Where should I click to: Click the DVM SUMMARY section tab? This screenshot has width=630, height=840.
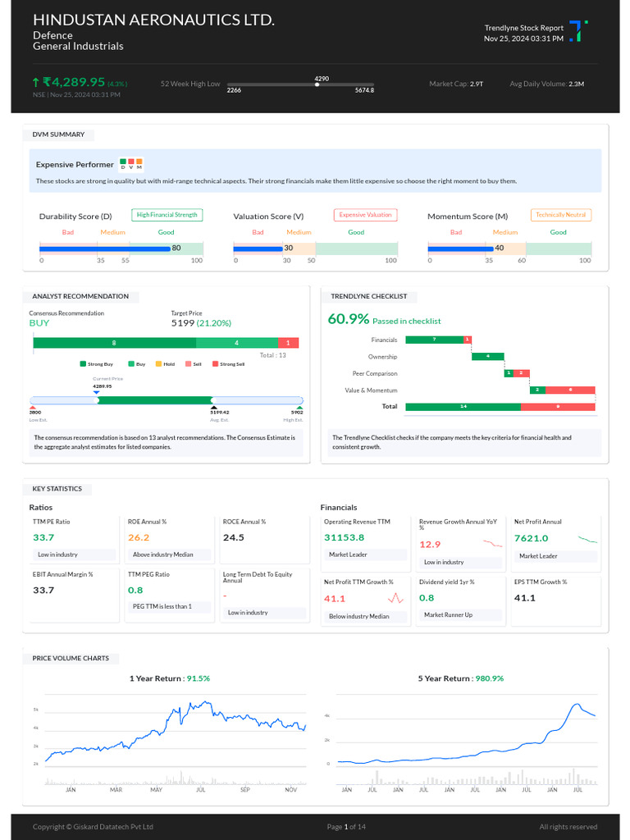[x=58, y=135]
